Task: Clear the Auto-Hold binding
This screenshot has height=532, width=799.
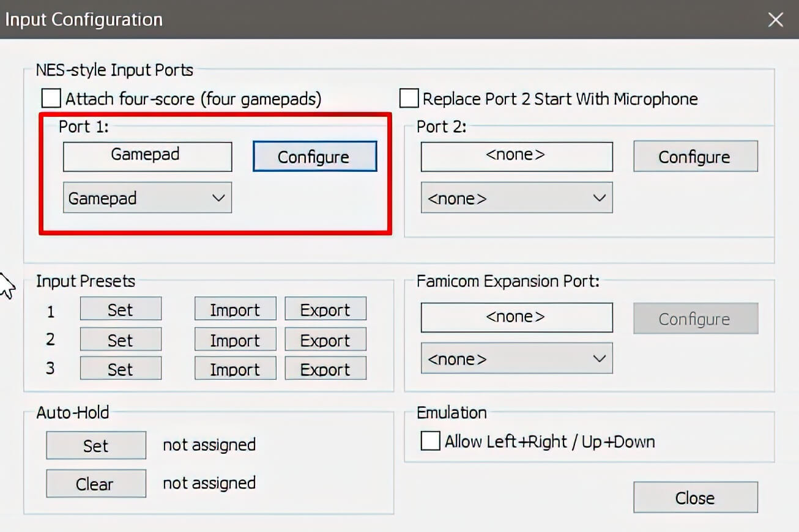Action: (95, 483)
